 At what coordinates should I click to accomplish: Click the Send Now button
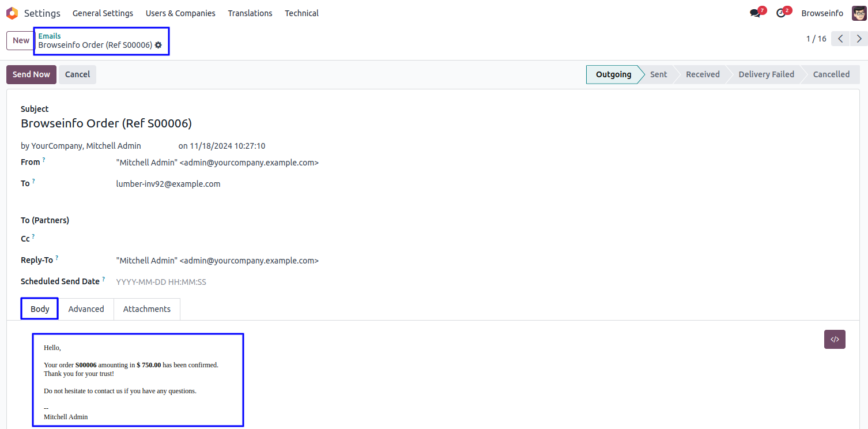pos(31,74)
